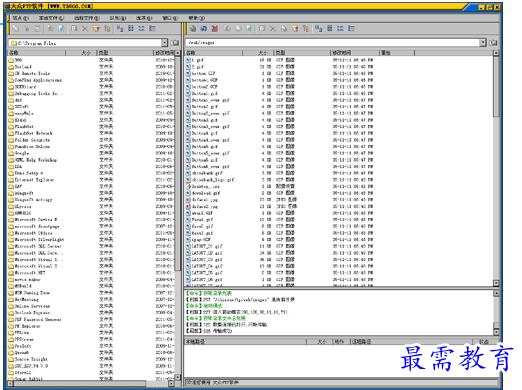Sort local files by 大小 column
Screen dimensions: 522x390
tap(81, 53)
